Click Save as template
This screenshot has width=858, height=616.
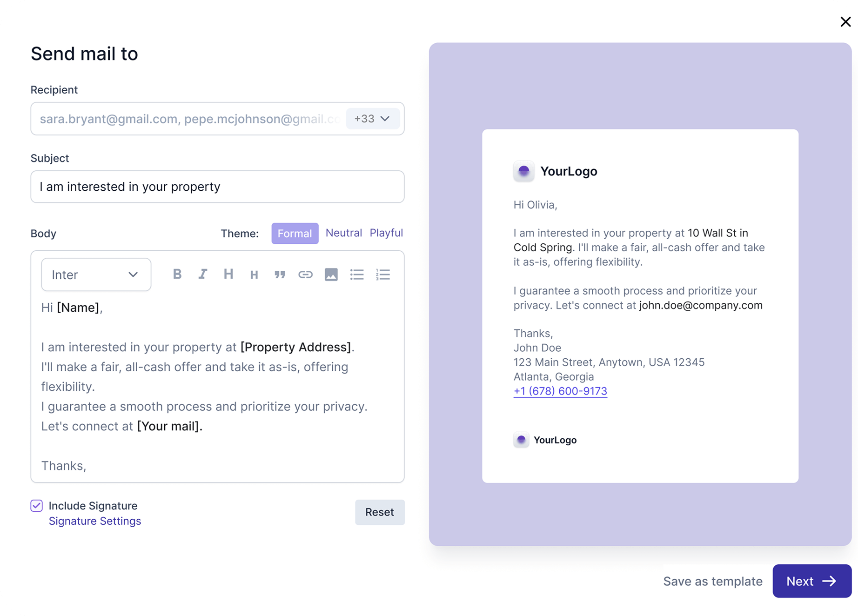coord(712,581)
